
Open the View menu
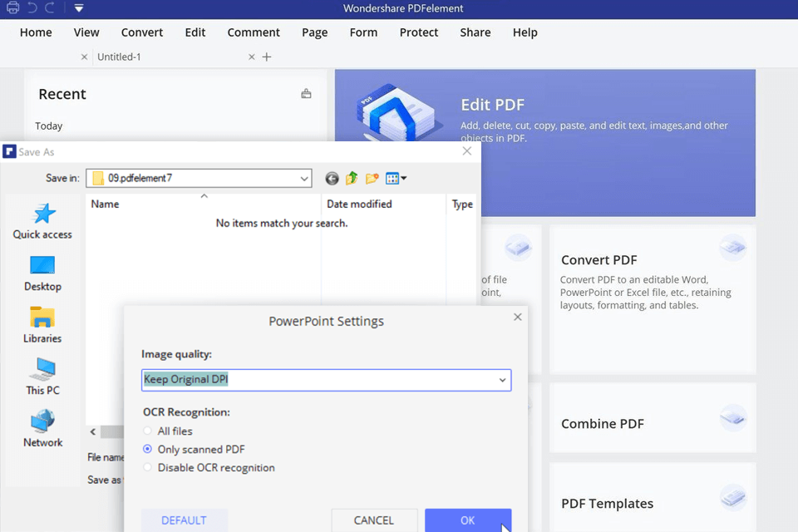coord(86,32)
